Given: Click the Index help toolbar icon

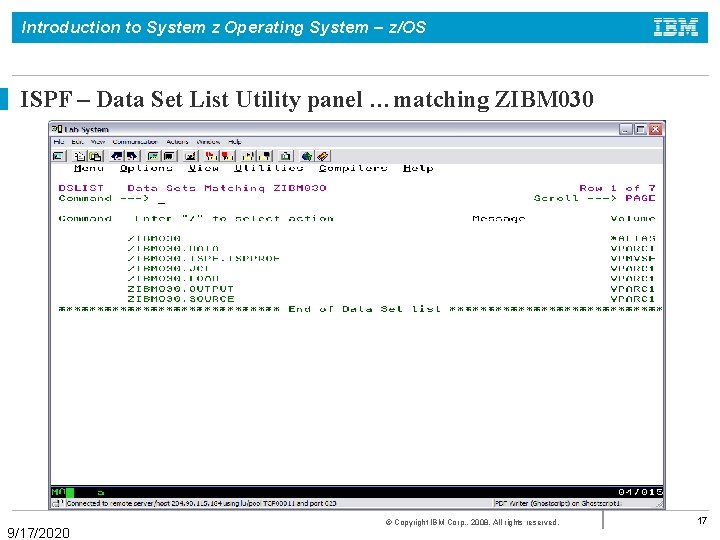Looking at the screenshot, I should 323,156.
